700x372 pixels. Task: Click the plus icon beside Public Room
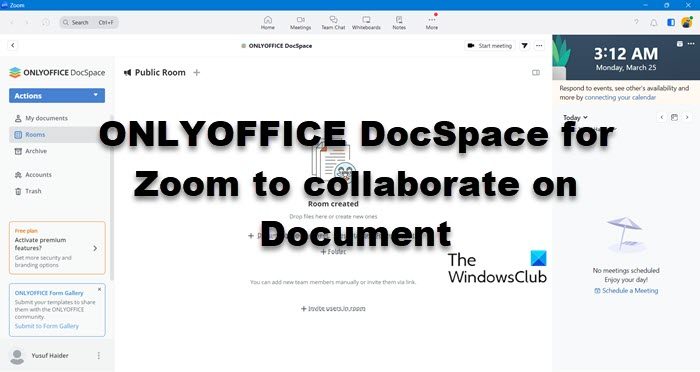196,72
